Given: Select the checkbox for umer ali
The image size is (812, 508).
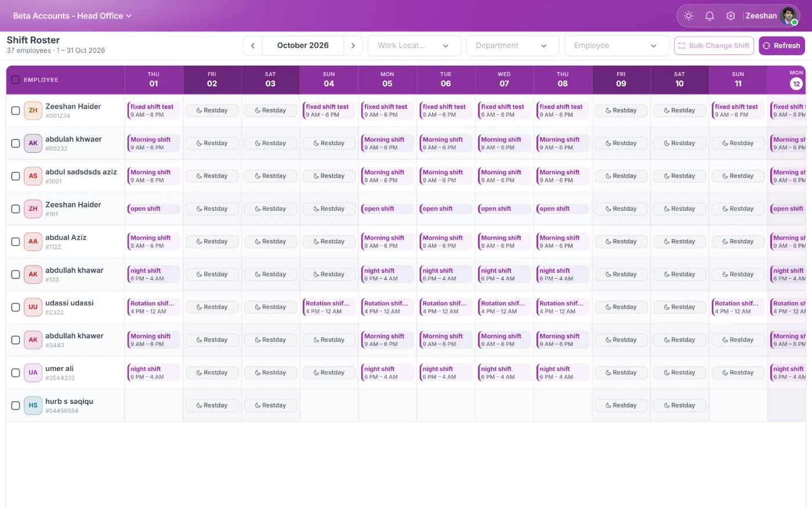Looking at the screenshot, I should pos(16,373).
